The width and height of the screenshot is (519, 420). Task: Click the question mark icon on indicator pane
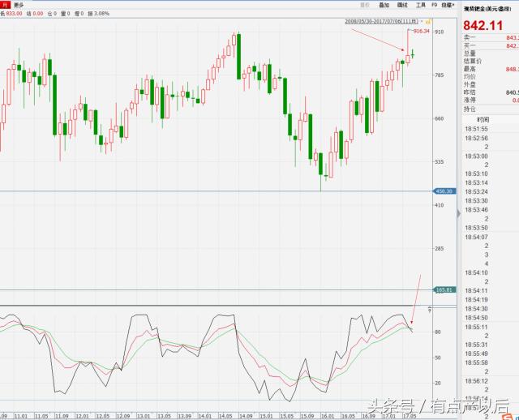coord(430,310)
